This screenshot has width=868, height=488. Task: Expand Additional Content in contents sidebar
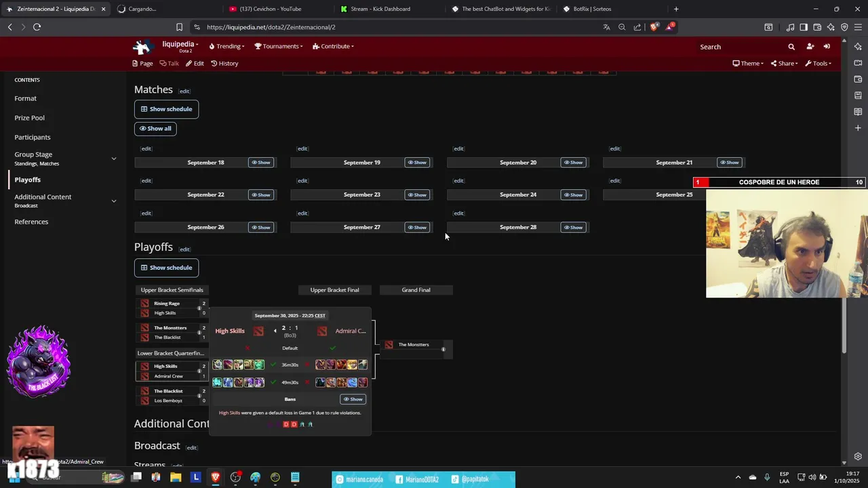tap(114, 201)
